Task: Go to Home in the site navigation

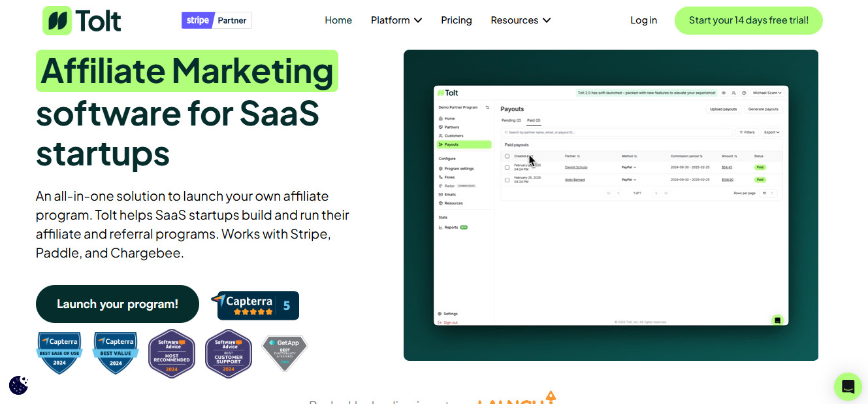Action: click(x=338, y=20)
